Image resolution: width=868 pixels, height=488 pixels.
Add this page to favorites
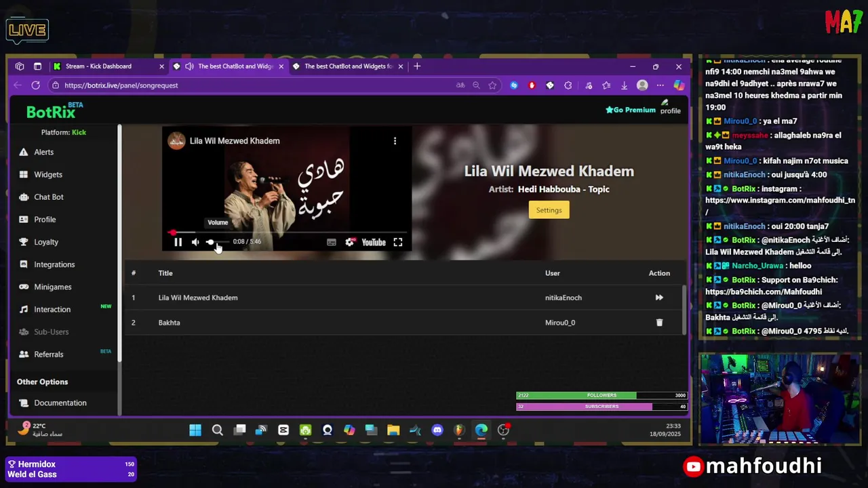point(492,85)
